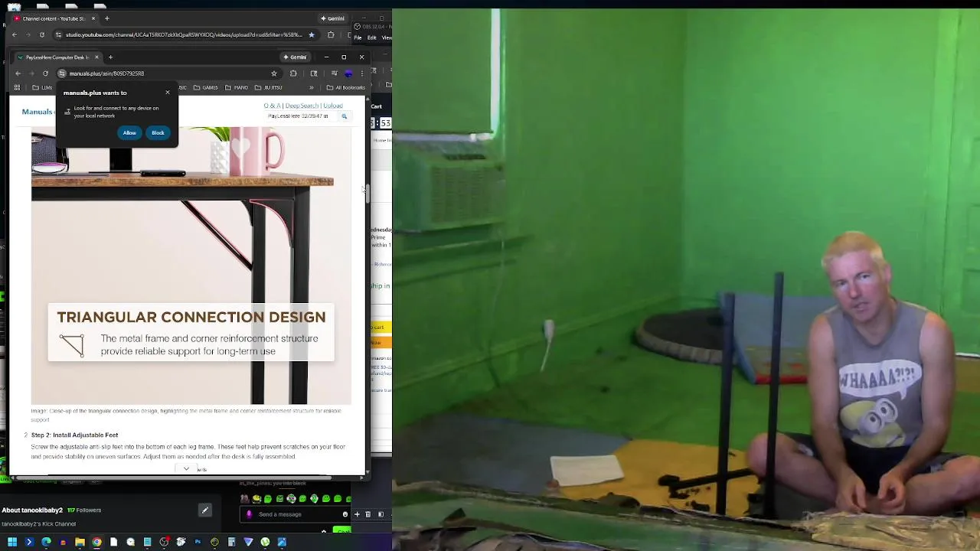Toggle bookmark star on YouTube Studio URL

(x=311, y=34)
